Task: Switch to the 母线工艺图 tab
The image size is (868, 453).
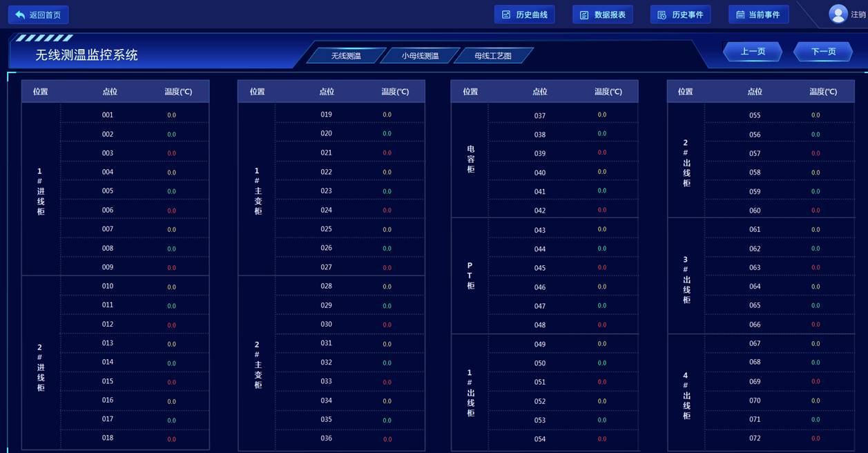Action: 493,56
